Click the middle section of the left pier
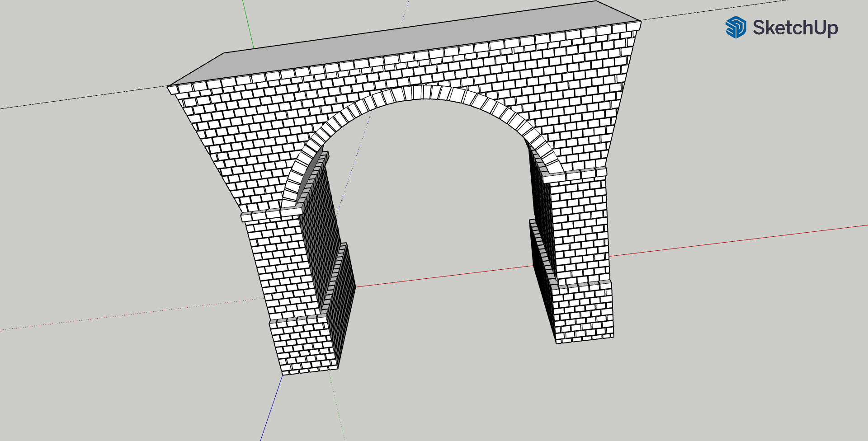868x441 pixels. coord(280,267)
